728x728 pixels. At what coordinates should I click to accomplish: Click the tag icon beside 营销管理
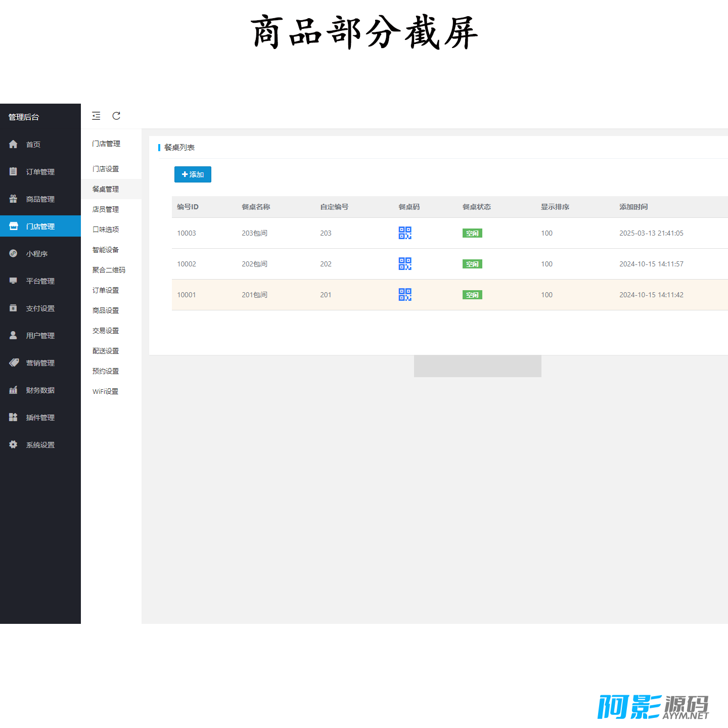(14, 363)
